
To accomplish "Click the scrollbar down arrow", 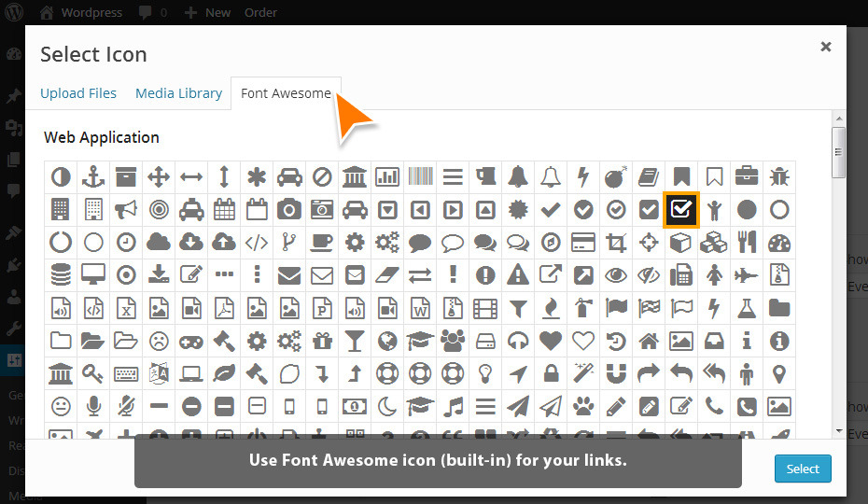I will click(839, 431).
